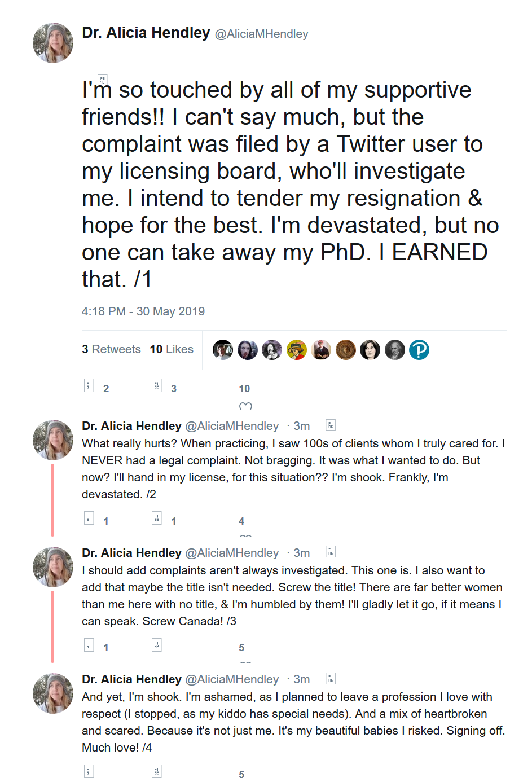Click the retweet icon on the /4 tweet
Screen dimensions: 532x782
click(157, 771)
